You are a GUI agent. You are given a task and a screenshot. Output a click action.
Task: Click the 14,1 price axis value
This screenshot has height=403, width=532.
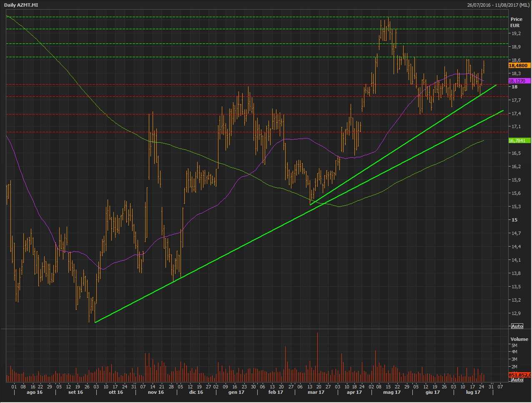pos(516,260)
